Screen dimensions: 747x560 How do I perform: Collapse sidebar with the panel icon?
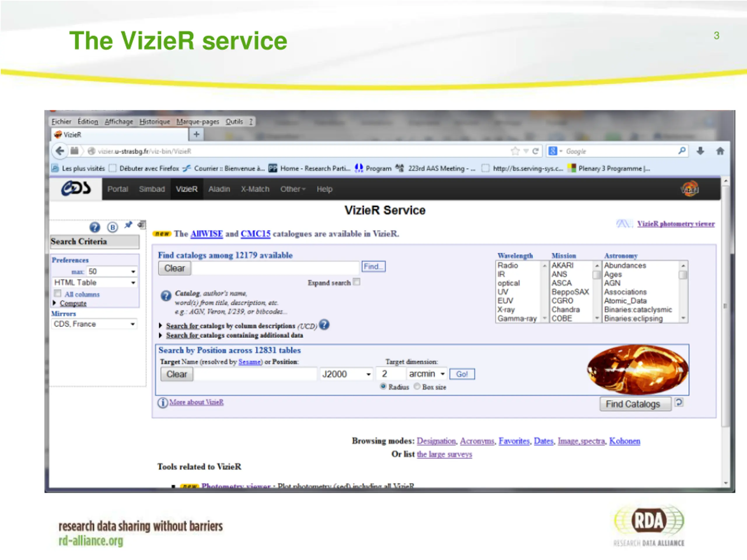tap(142, 225)
